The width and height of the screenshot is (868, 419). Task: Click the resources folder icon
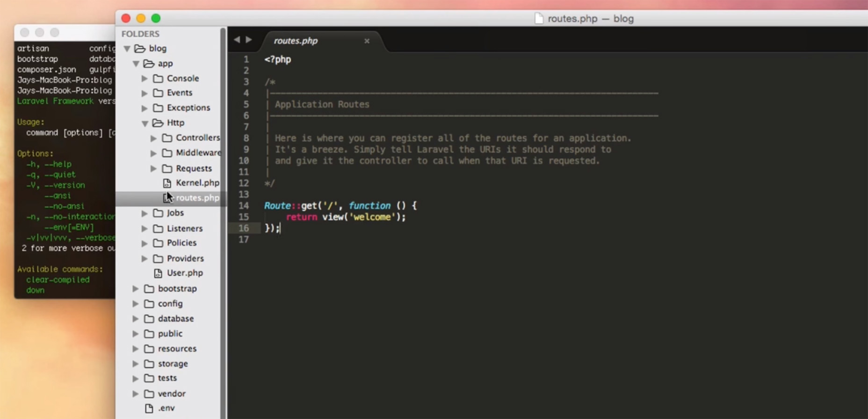click(149, 348)
